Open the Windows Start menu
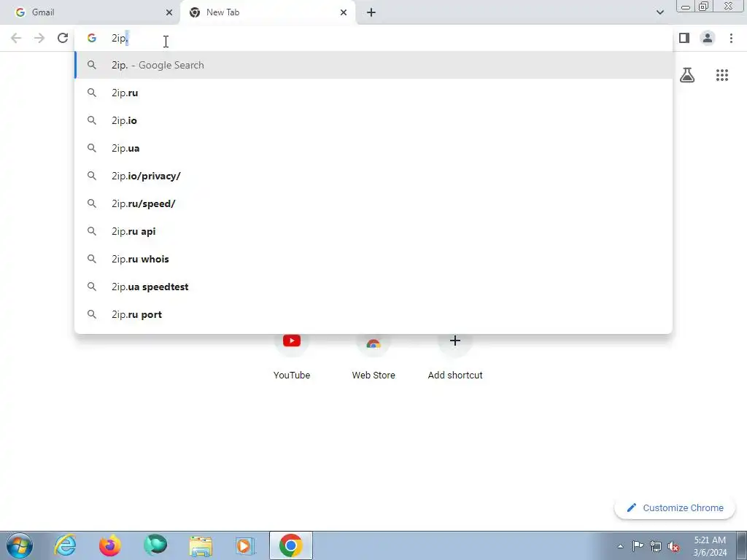Image resolution: width=747 pixels, height=560 pixels. point(20,545)
